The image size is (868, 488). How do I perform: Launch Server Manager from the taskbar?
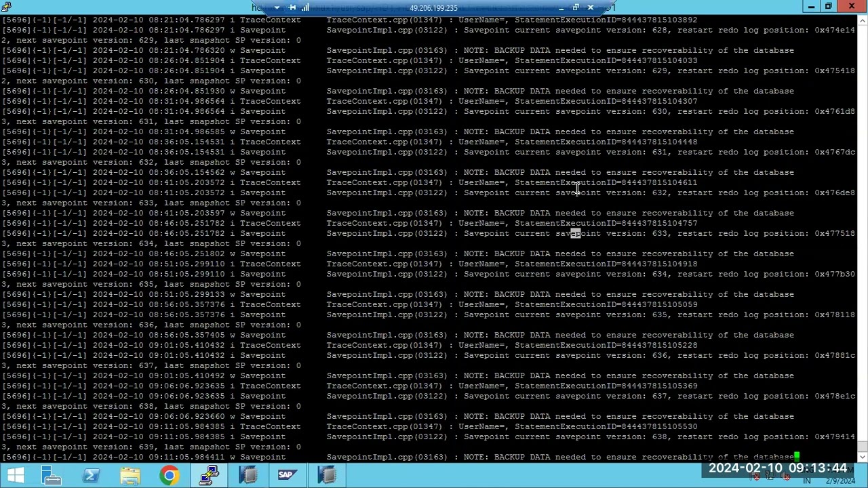pos(52,475)
